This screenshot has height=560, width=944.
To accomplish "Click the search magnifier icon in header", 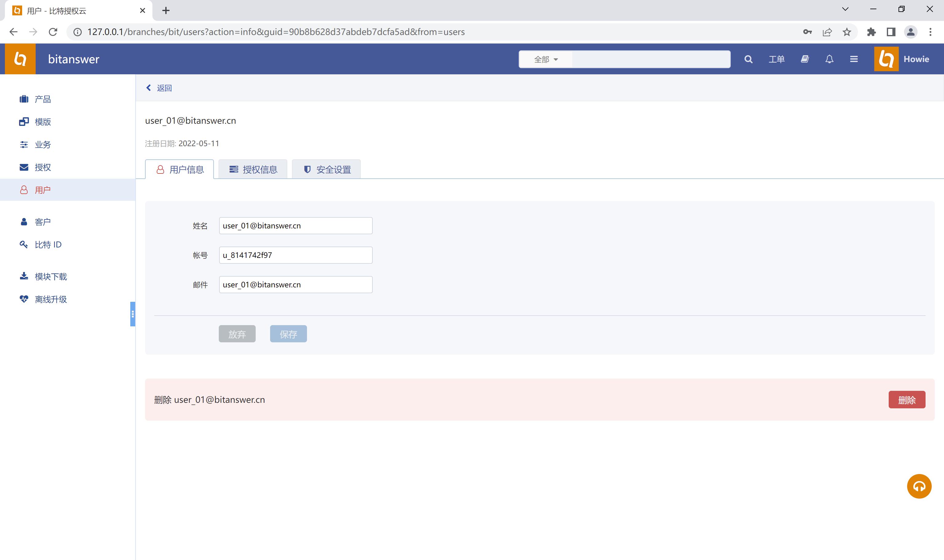I will (x=748, y=59).
